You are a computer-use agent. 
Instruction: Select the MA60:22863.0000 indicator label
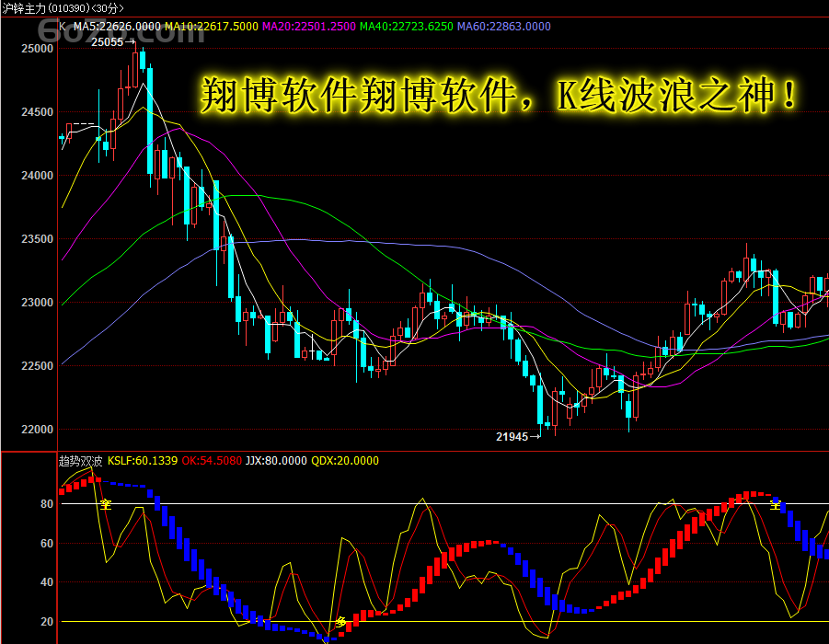pyautogui.click(x=504, y=27)
